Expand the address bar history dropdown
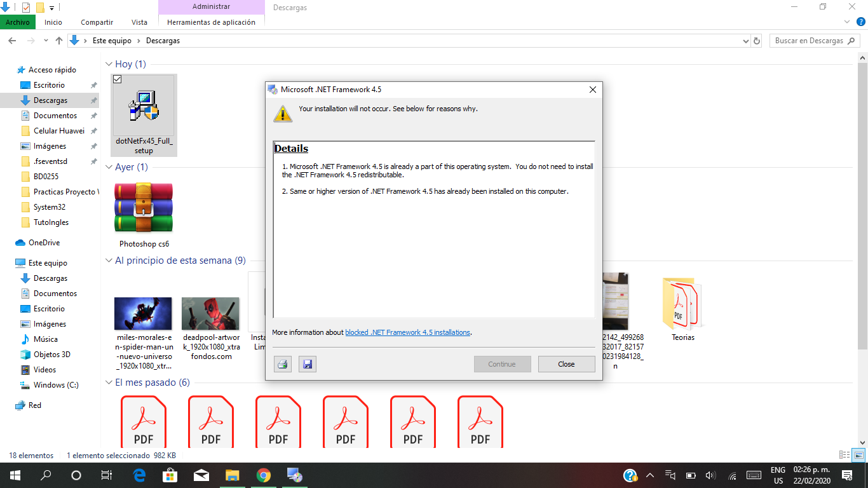Viewport: 868px width, 488px height. pos(745,41)
